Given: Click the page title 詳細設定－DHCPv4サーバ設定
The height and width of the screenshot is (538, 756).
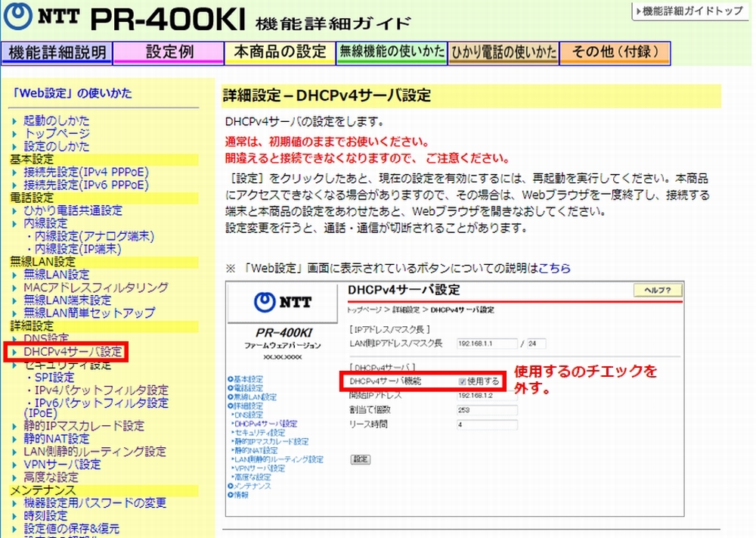Looking at the screenshot, I should (x=327, y=95).
